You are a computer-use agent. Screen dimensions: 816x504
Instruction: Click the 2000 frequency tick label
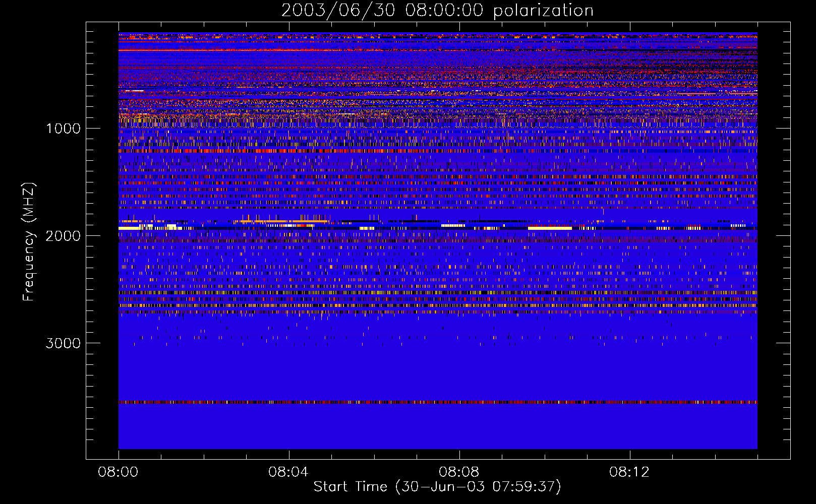[63, 236]
